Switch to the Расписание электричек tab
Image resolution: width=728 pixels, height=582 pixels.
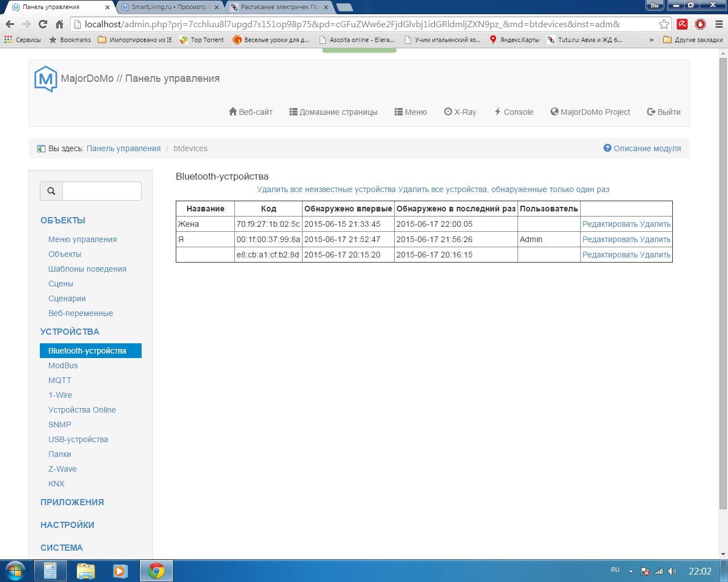pos(279,7)
